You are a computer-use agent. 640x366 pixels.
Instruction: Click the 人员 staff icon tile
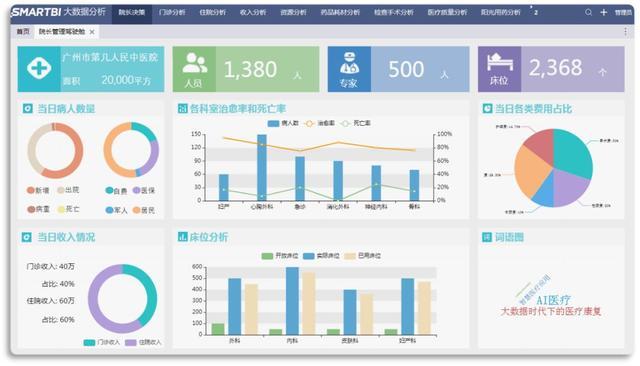pos(194,69)
